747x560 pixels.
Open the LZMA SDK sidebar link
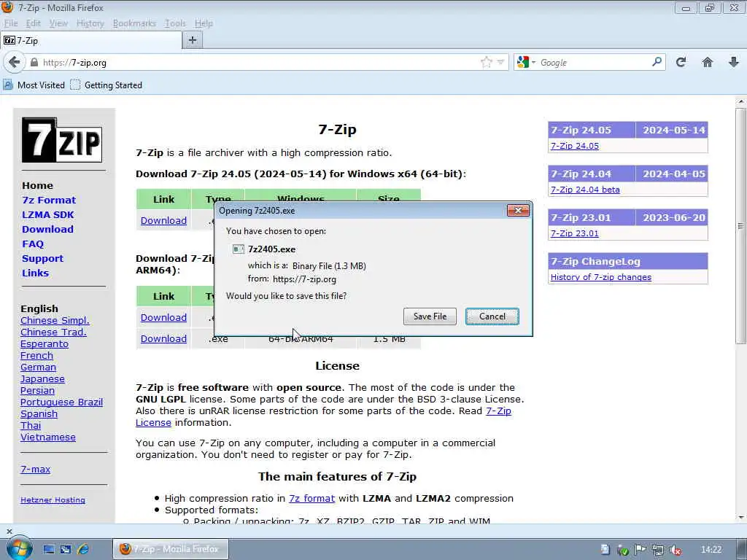coord(47,215)
